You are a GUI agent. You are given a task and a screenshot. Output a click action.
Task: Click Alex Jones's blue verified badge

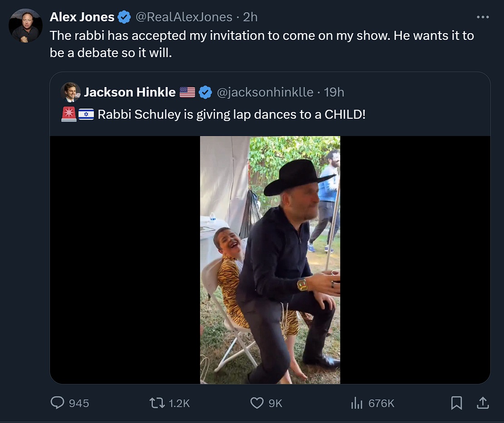pos(124,17)
